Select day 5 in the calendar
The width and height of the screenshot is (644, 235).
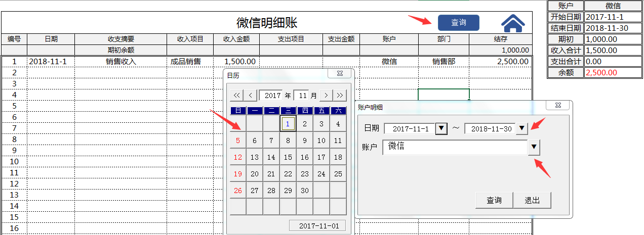coord(238,140)
